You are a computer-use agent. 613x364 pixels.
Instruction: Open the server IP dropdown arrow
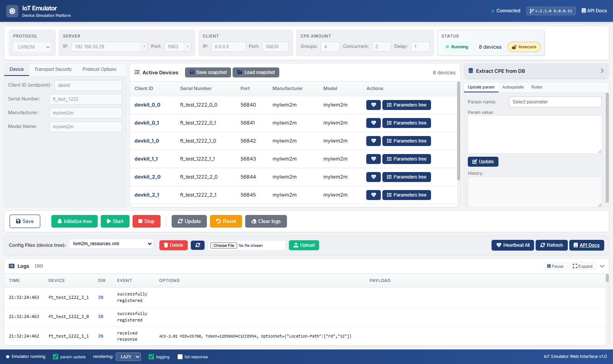click(x=144, y=47)
